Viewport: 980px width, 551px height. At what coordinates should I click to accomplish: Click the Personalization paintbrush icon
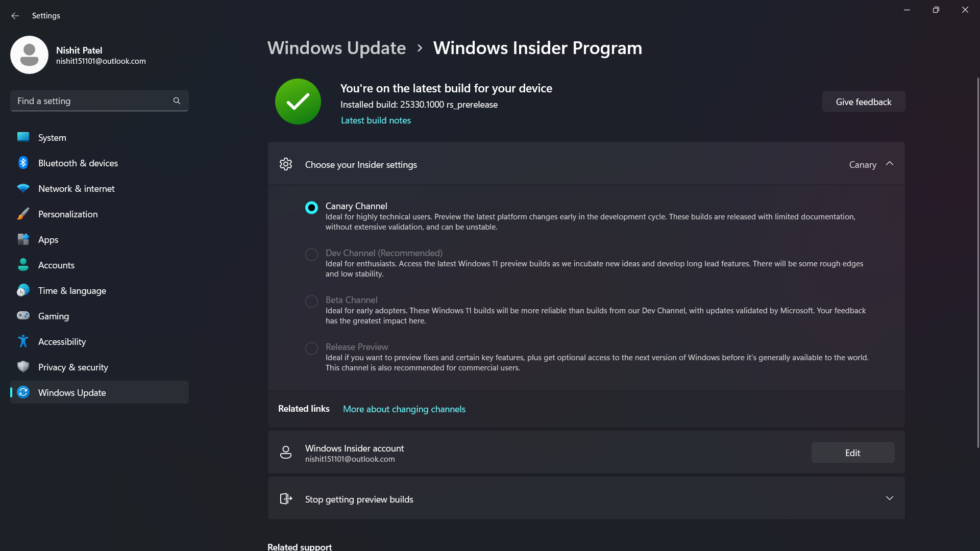(23, 214)
